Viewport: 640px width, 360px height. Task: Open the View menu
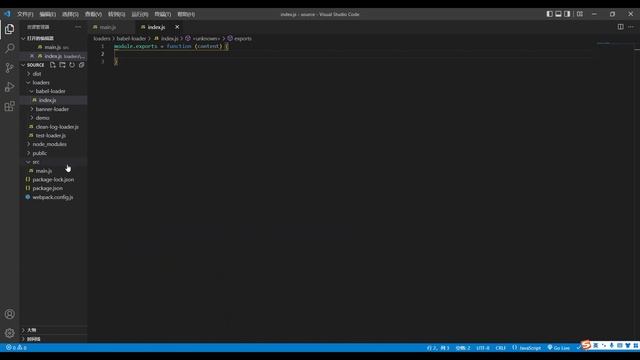click(x=93, y=14)
